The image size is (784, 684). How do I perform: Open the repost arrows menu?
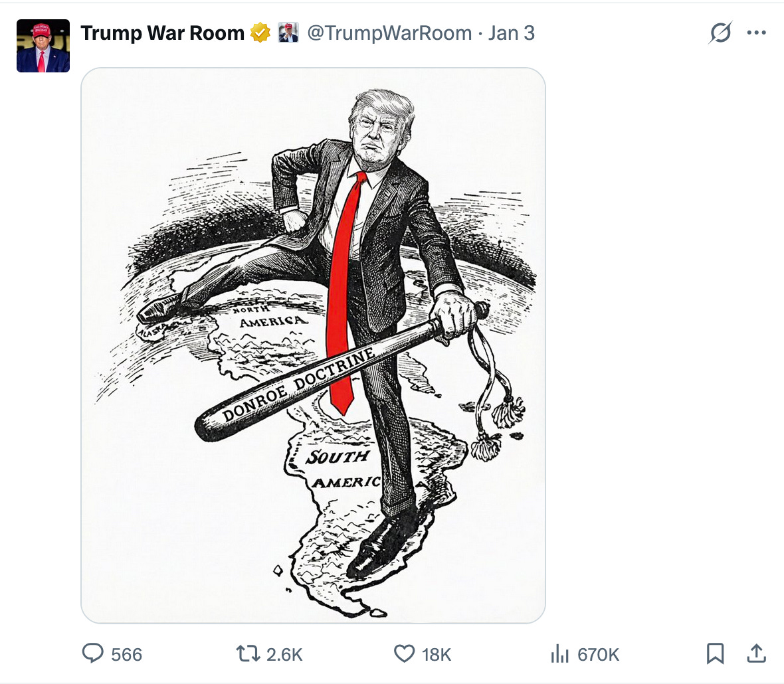[x=248, y=653]
